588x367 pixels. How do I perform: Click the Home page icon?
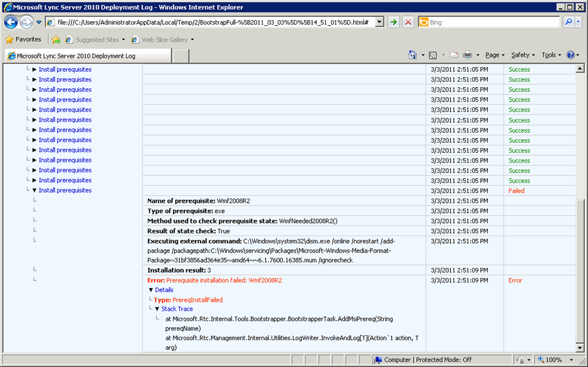[x=412, y=55]
